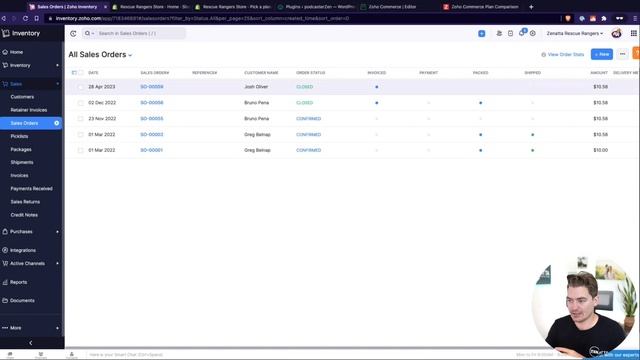Viewport: 640px width, 360px height.
Task: Tick the select-all checkbox in the table header
Action: 81,73
